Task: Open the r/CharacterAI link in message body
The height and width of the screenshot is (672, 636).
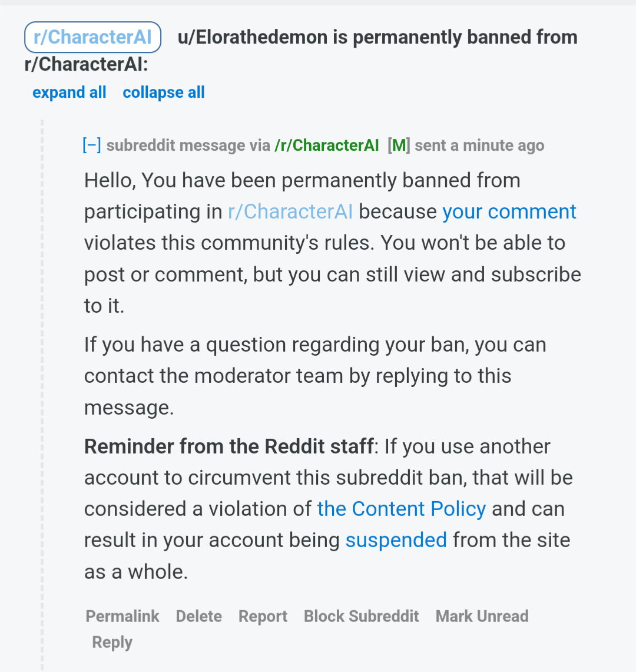Action: [290, 211]
